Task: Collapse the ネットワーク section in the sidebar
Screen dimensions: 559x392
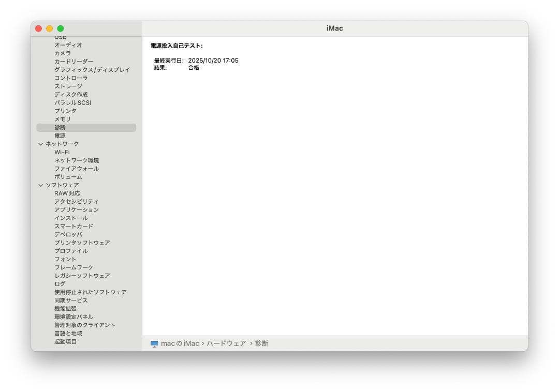Action: pyautogui.click(x=41, y=144)
